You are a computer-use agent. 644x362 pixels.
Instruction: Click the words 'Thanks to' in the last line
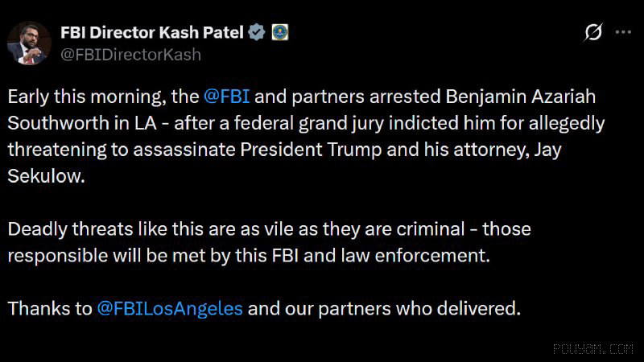coord(50,309)
